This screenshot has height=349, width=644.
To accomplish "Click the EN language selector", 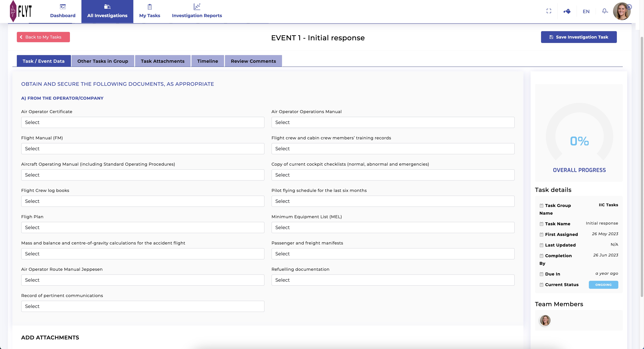I will tap(586, 12).
